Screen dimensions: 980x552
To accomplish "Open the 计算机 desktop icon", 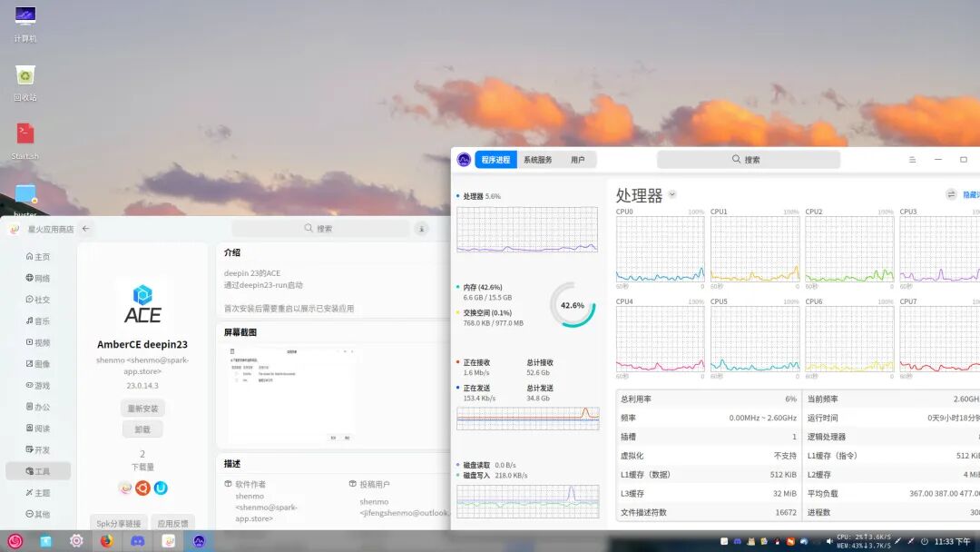I will click(25, 23).
